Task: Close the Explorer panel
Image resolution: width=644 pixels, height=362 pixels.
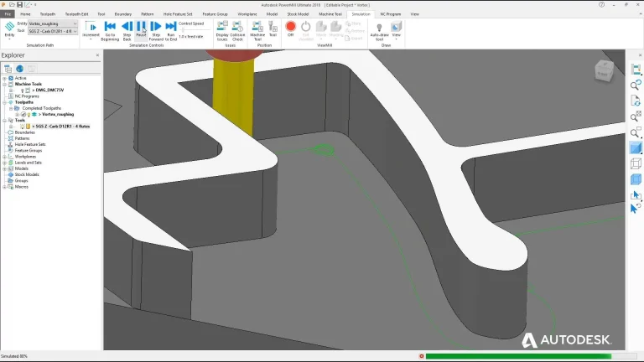Action: pyautogui.click(x=97, y=55)
